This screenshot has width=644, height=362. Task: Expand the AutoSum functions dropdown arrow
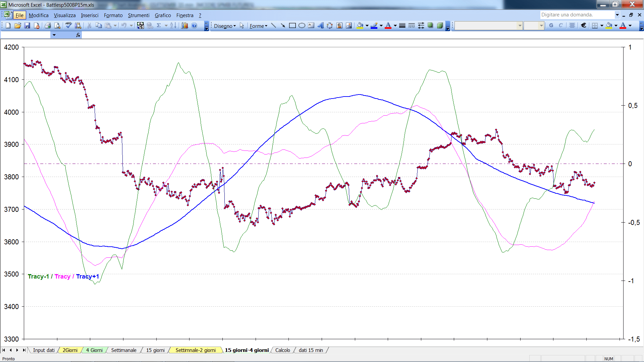point(166,25)
